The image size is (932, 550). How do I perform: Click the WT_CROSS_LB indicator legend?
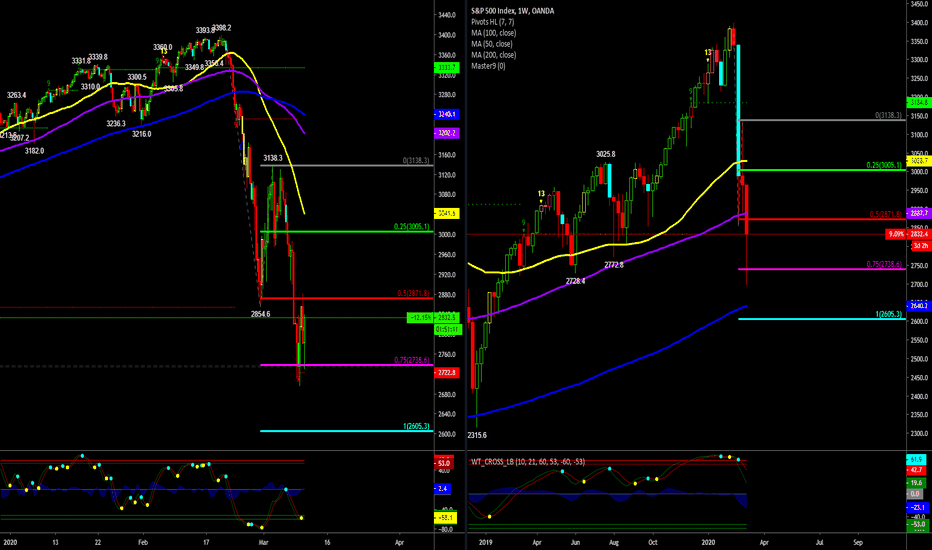click(x=528, y=462)
